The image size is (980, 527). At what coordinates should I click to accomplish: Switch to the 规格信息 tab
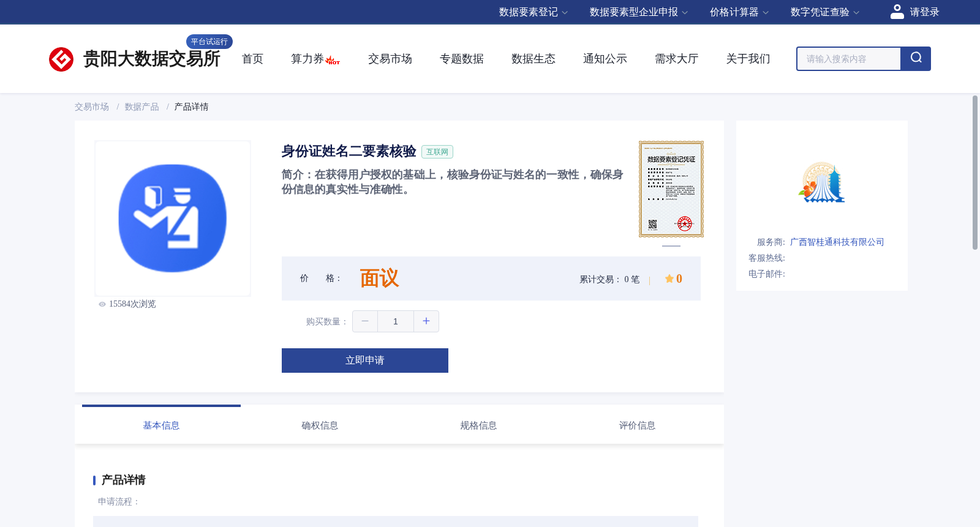click(478, 425)
